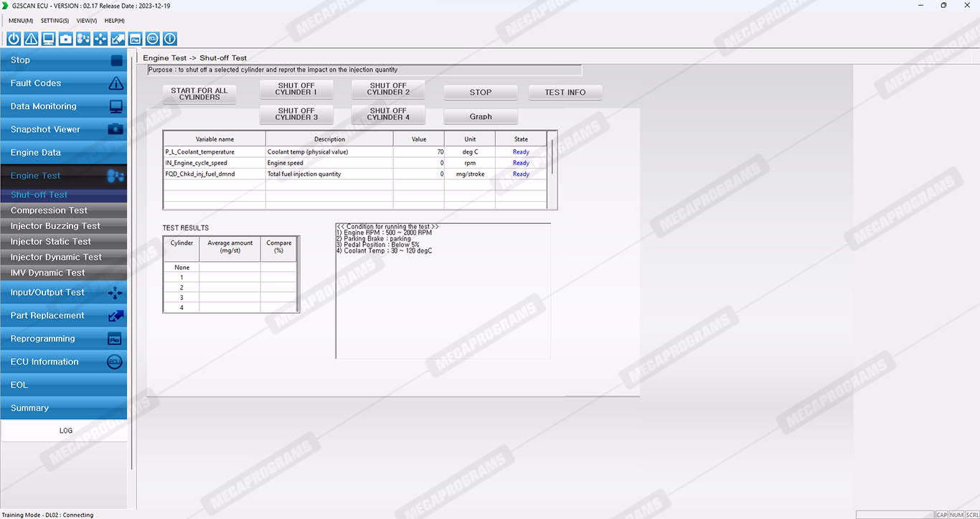Open IMV Dynamic Test
The width and height of the screenshot is (980, 519).
(x=64, y=273)
